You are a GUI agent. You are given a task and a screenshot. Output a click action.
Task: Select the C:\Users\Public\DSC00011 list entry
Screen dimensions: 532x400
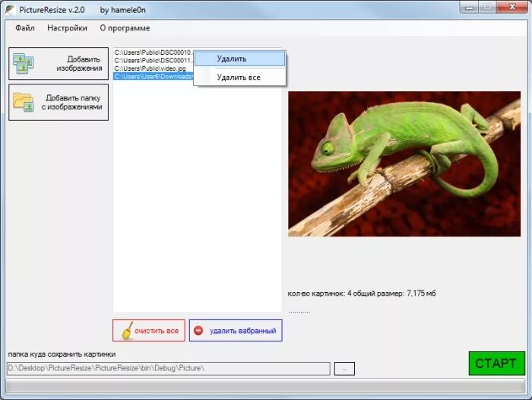pos(154,60)
